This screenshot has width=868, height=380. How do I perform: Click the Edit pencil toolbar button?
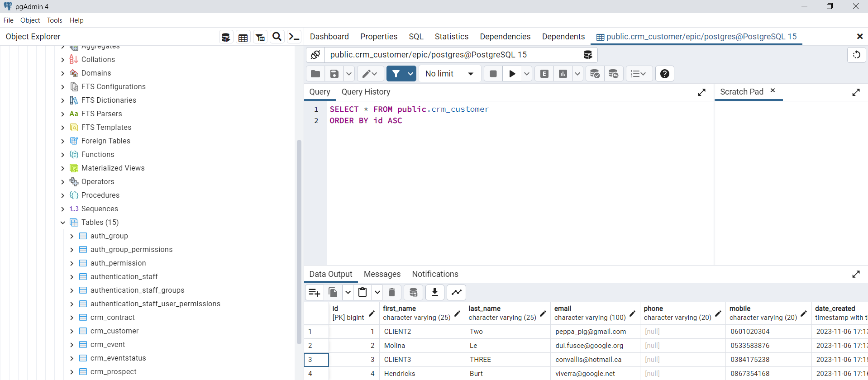[370, 74]
